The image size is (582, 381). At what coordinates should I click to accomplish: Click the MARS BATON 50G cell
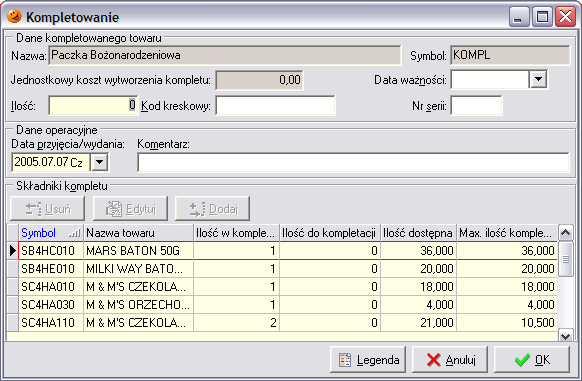pos(138,251)
